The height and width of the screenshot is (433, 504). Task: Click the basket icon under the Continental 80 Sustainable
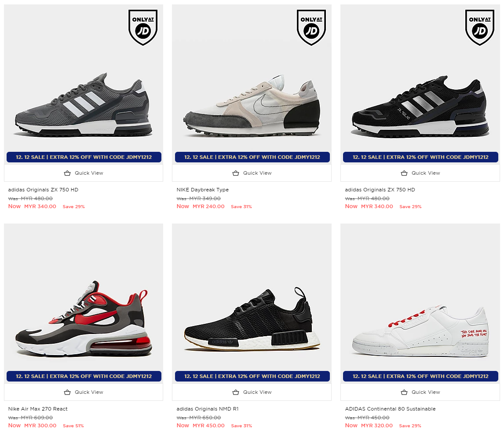coord(404,392)
